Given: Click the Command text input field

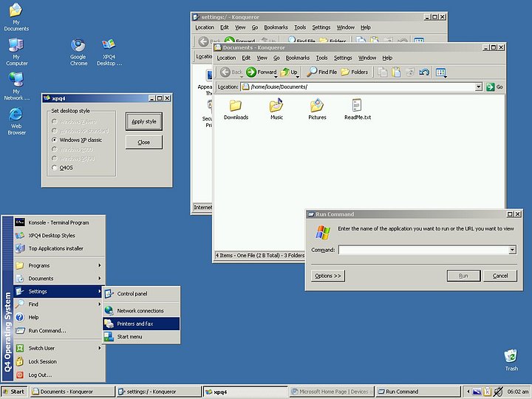Looking at the screenshot, I should 423,250.
